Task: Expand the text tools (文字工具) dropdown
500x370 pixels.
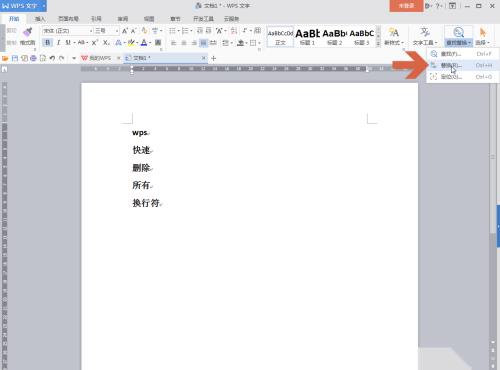Action: coord(425,36)
